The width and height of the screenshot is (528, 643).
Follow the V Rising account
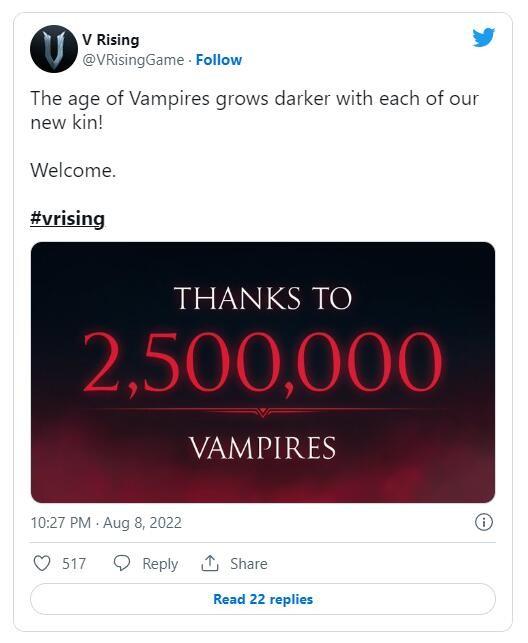(x=219, y=60)
